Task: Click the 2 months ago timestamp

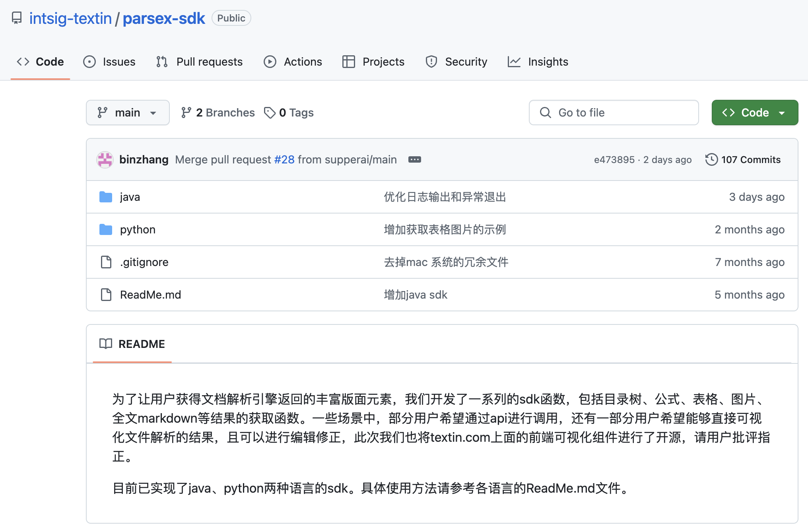Action: 750,229
